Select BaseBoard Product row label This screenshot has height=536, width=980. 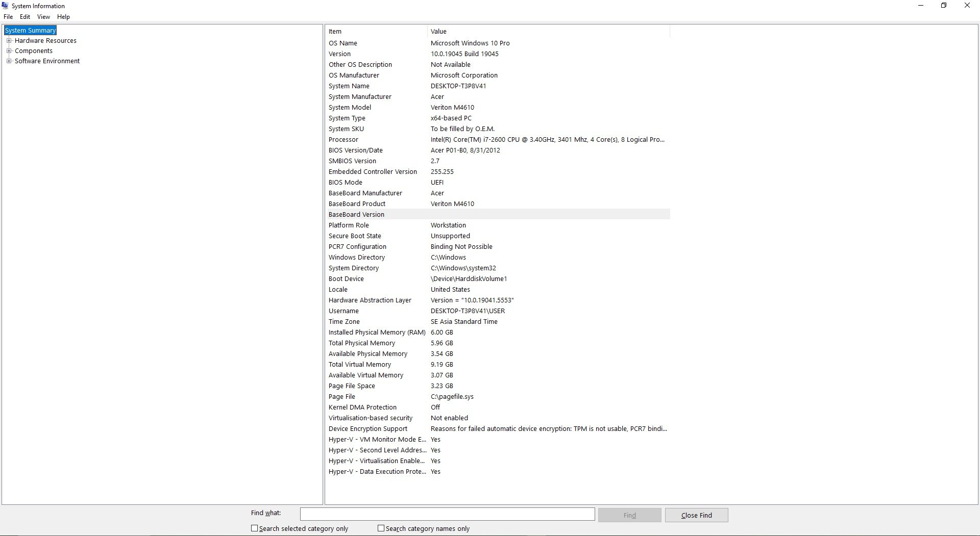[357, 204]
